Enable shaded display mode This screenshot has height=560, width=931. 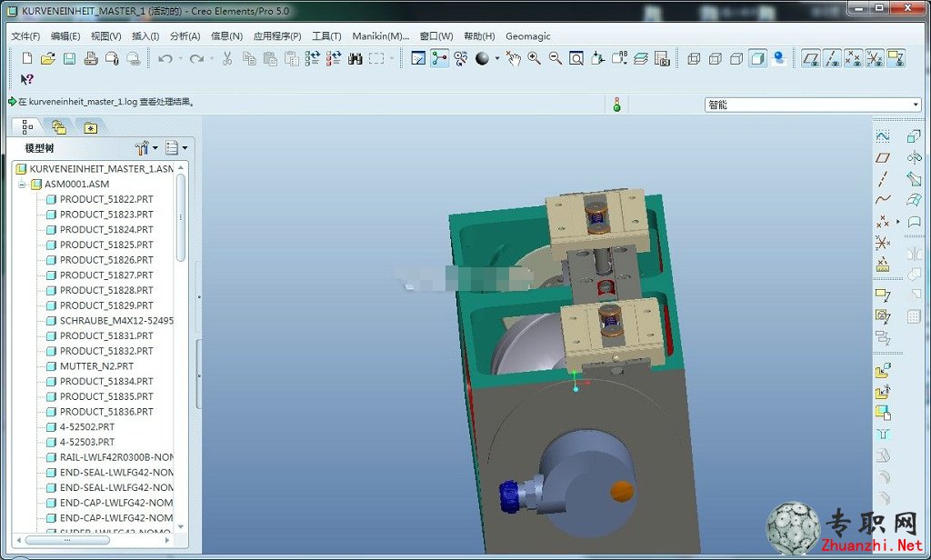coord(757,58)
